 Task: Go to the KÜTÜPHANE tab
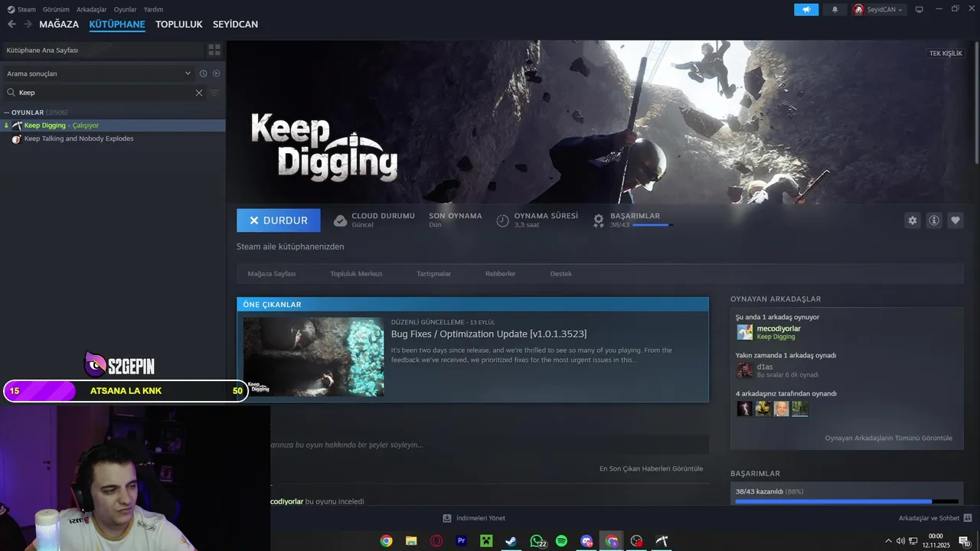(x=117, y=24)
